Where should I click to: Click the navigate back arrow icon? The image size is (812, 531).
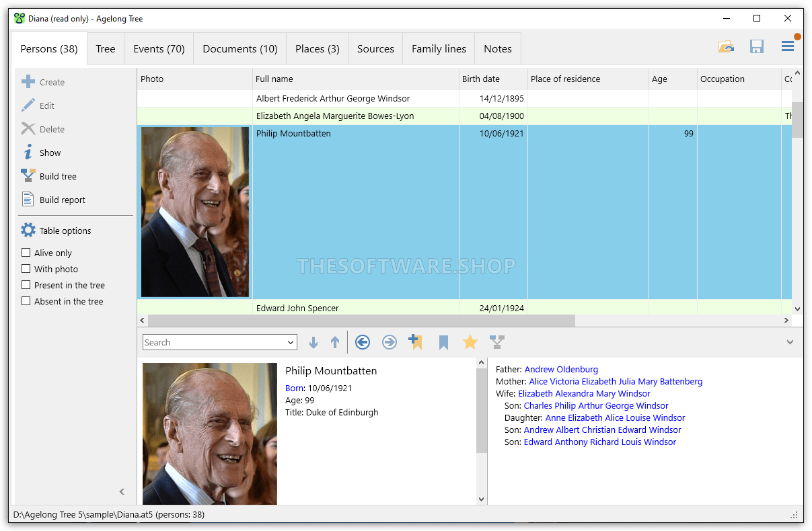click(x=362, y=342)
